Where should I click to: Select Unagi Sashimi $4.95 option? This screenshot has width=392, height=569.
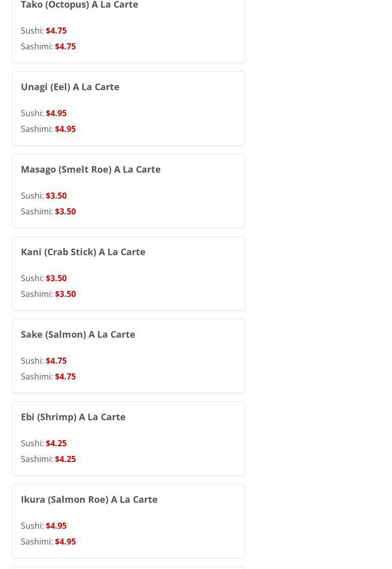click(65, 129)
